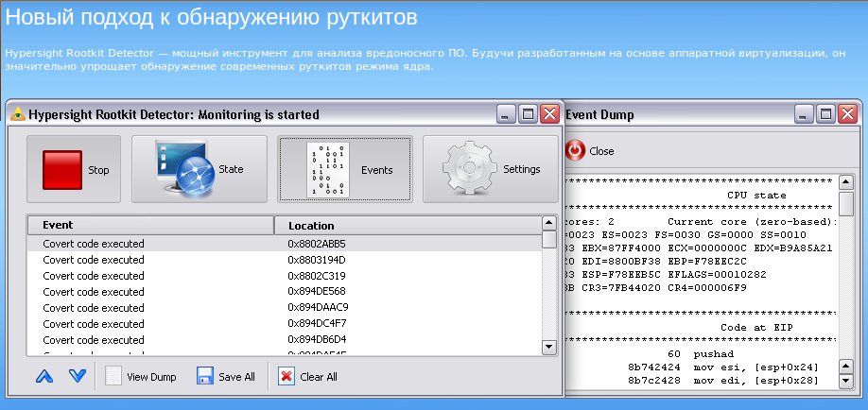
Task: Maximize the Hypersight Rootkit Detector window
Action: click(529, 114)
